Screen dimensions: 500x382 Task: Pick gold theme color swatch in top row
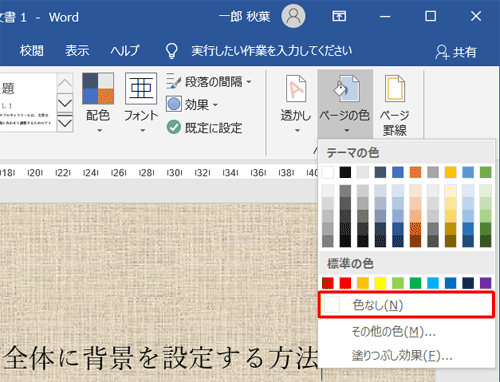[450, 172]
